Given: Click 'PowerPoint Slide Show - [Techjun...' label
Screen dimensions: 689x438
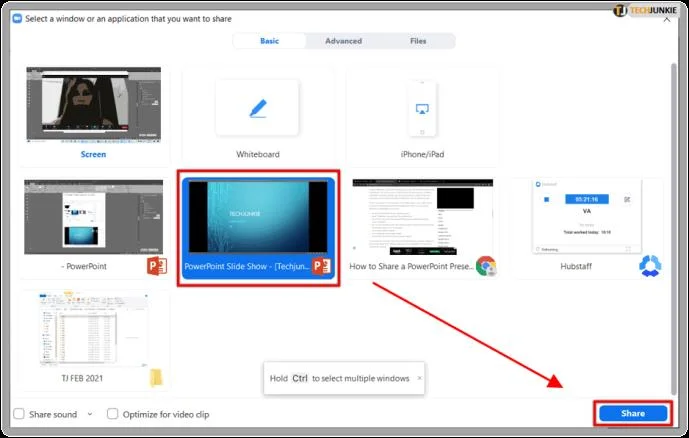Looking at the screenshot, I should point(247,266).
